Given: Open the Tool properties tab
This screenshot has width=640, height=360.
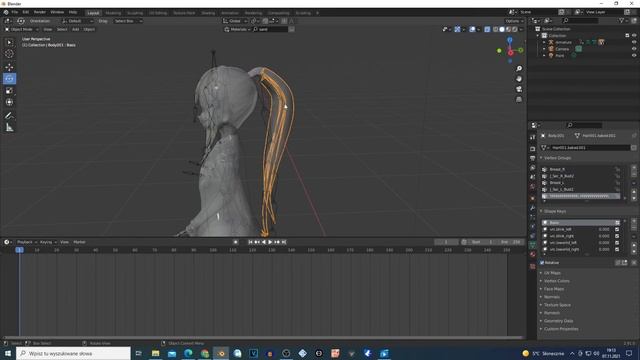Looking at the screenshot, I should (533, 138).
